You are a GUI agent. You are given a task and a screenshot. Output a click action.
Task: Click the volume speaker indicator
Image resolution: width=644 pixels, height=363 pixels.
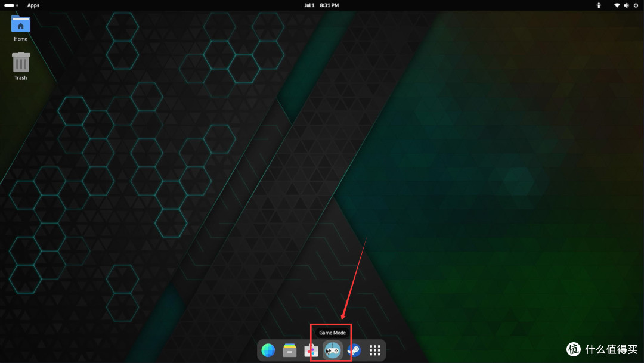(626, 5)
